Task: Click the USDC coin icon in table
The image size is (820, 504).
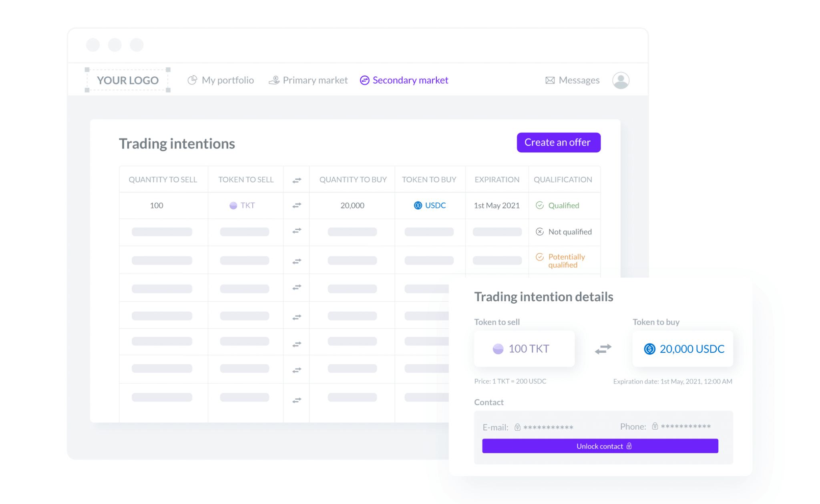Action: point(418,206)
